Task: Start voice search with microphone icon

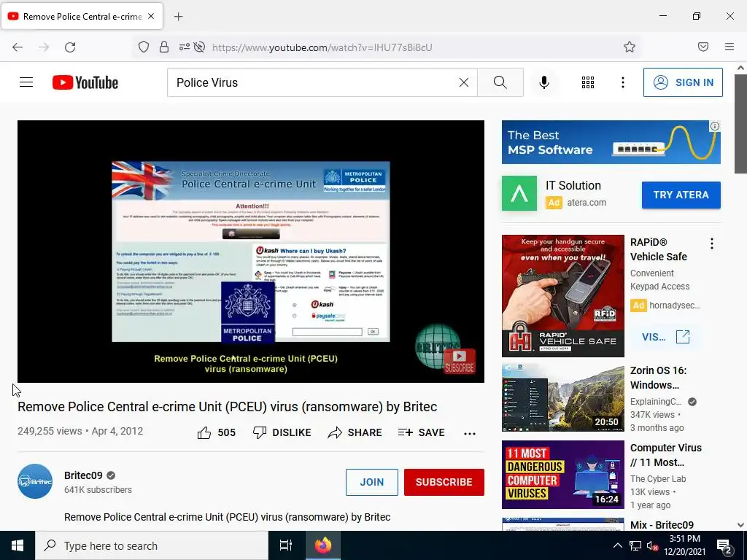Action: [x=543, y=82]
